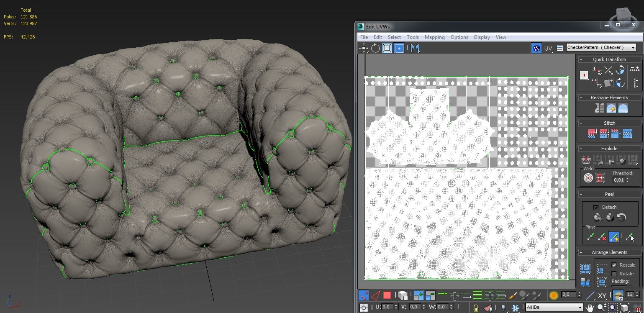644x313 pixels.
Task: Collapse the Peel rollout
Action: pos(609,194)
